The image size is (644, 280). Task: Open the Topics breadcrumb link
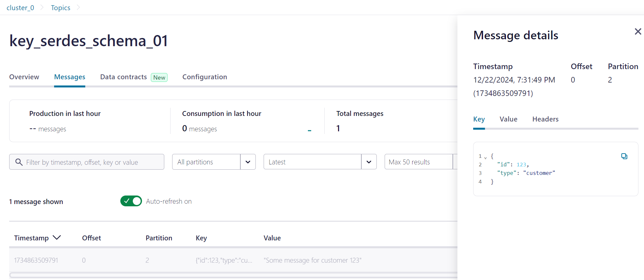coord(61,8)
